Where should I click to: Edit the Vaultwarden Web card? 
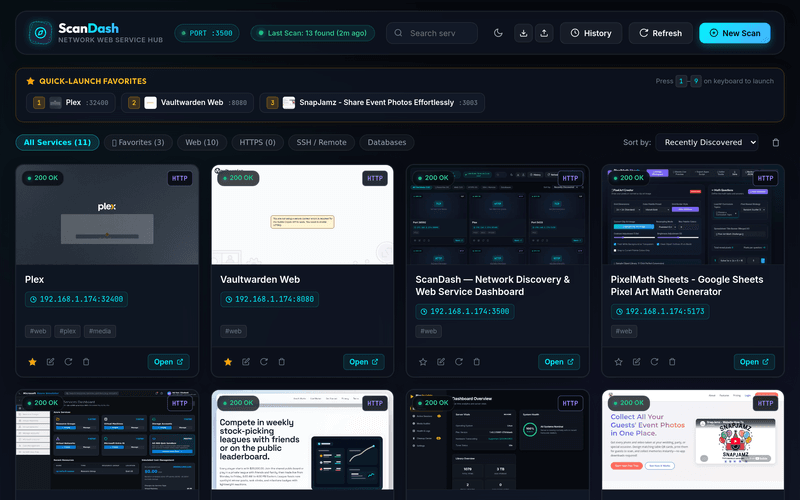[x=246, y=362]
